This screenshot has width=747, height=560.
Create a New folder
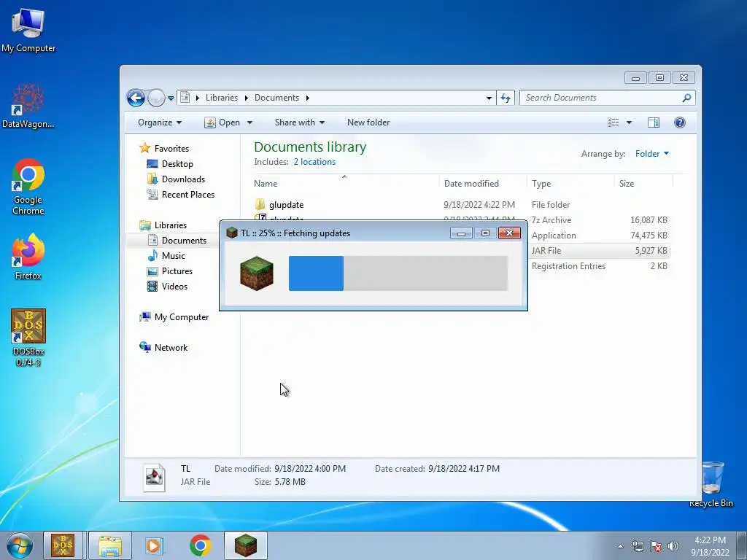click(368, 122)
